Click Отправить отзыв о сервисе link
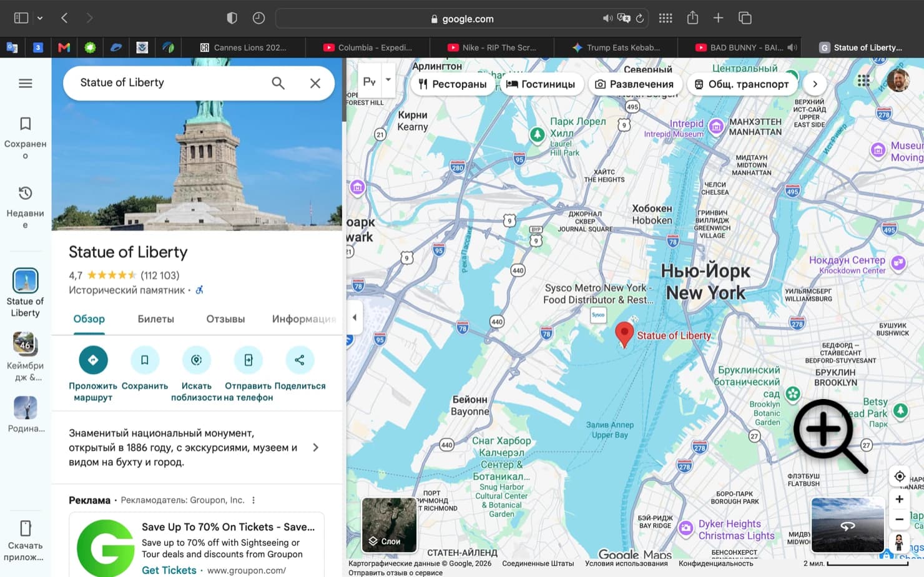The image size is (924, 577). coord(395,573)
